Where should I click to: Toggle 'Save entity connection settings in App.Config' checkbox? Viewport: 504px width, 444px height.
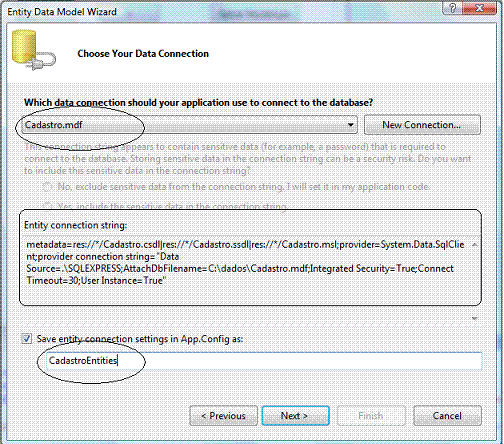[x=27, y=339]
